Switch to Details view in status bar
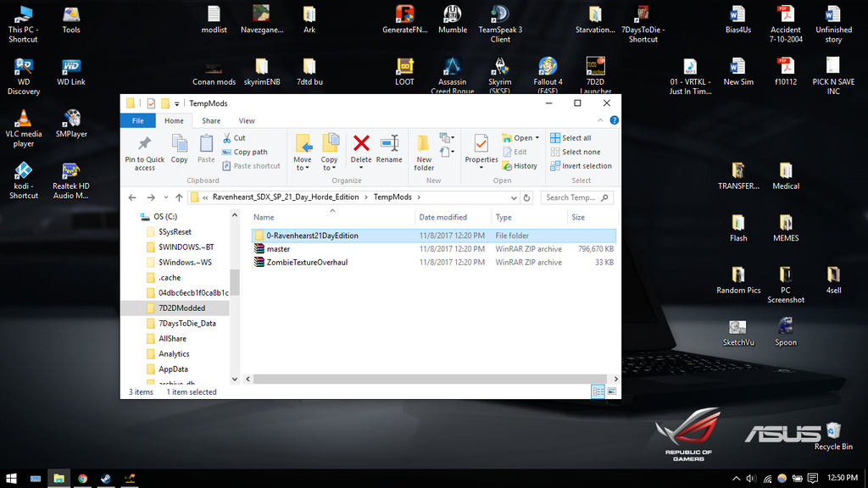 click(598, 391)
